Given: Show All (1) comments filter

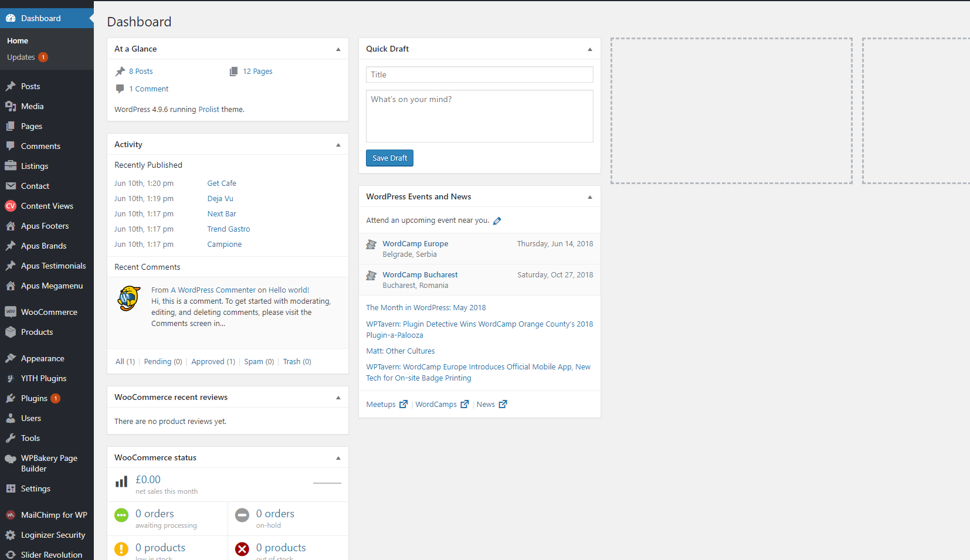Looking at the screenshot, I should point(125,362).
